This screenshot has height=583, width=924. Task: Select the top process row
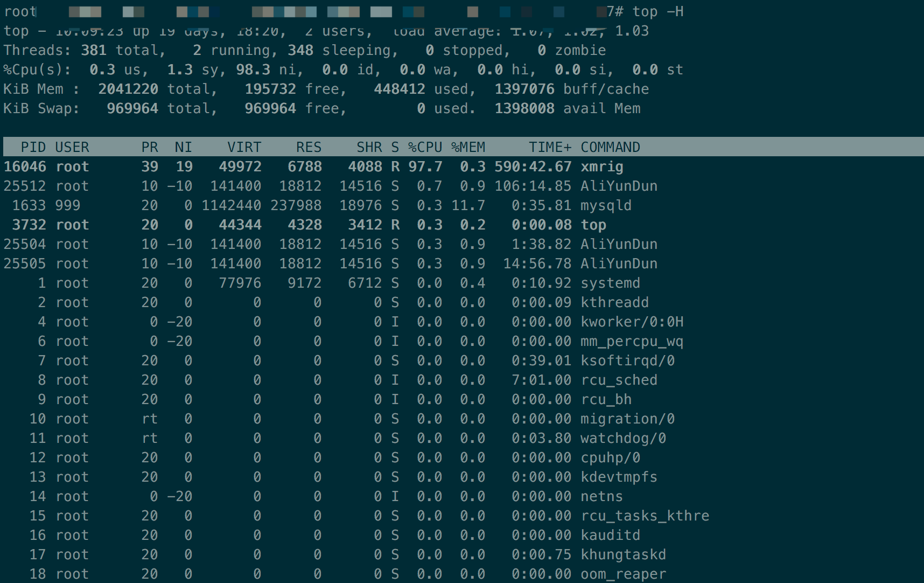323,225
